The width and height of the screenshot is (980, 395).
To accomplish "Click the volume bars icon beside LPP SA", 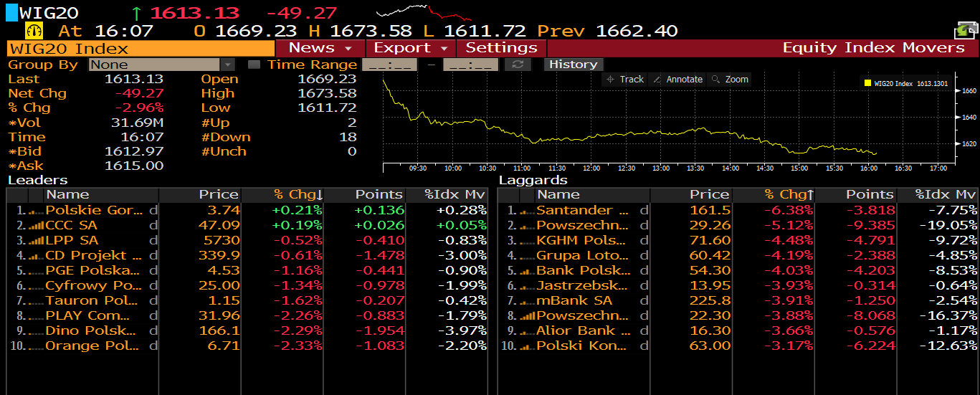I will 36,241.
